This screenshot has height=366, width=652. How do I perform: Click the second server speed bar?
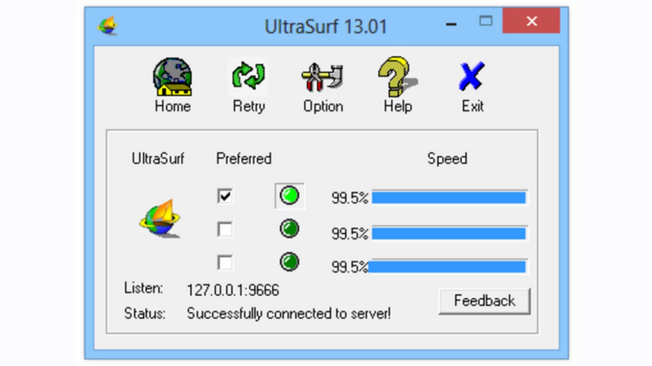pos(449,233)
